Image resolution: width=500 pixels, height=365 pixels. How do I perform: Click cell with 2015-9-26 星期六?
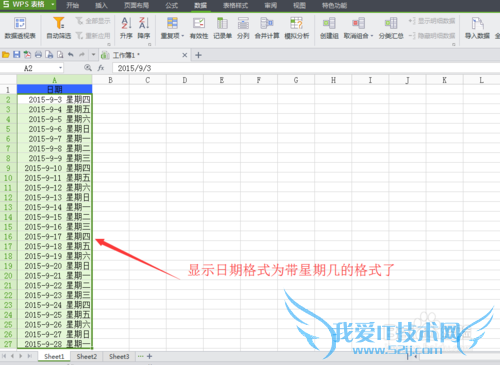54,324
